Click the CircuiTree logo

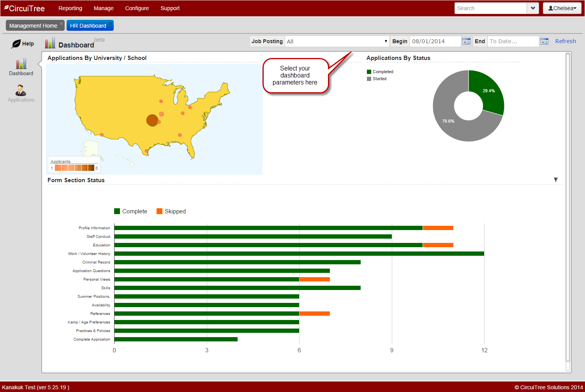coord(25,8)
